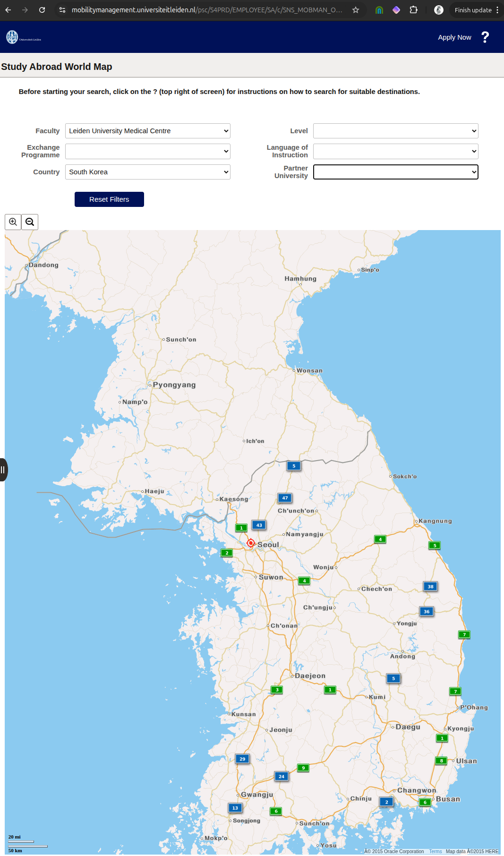Reload the page with the refresh icon

tap(42, 10)
